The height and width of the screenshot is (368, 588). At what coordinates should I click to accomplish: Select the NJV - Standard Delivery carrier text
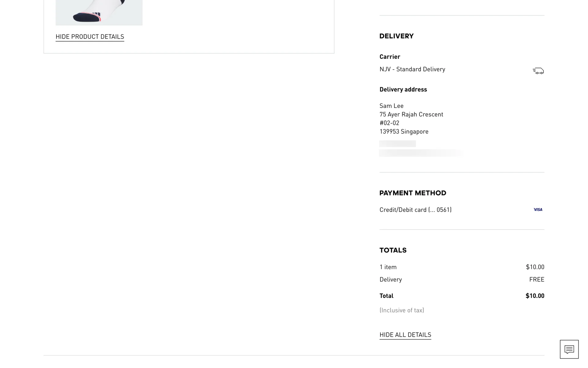(x=412, y=69)
